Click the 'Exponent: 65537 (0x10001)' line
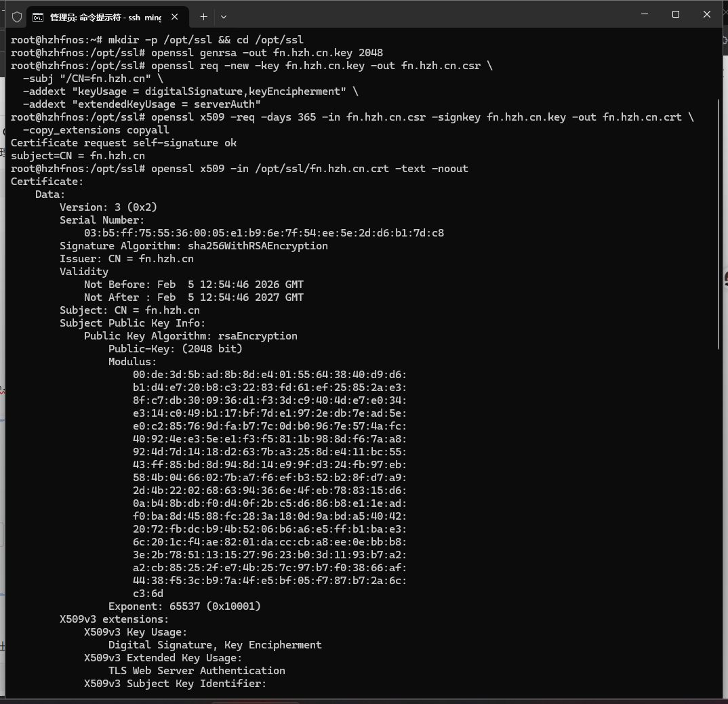728x704 pixels. [x=184, y=606]
